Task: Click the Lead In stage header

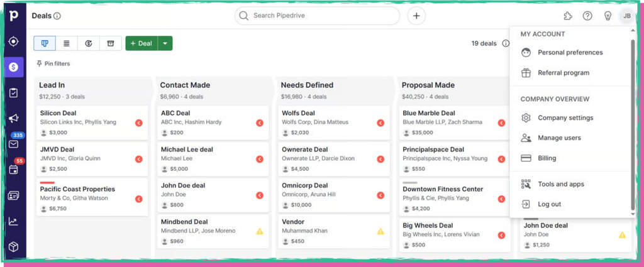Action: 93,90
